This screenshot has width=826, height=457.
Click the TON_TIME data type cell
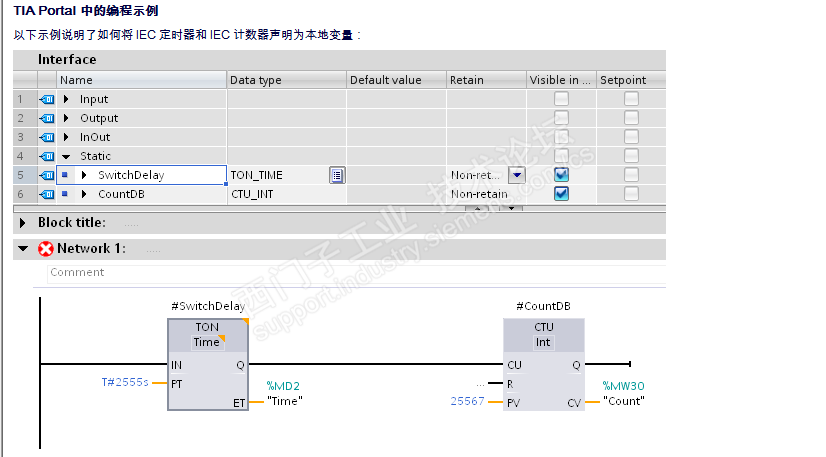click(x=287, y=175)
